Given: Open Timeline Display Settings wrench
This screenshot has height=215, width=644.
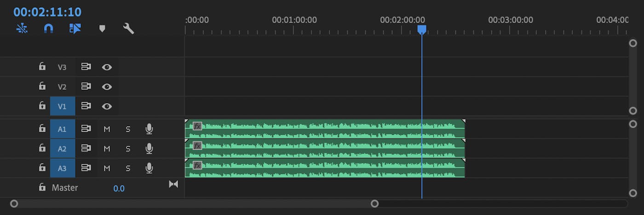Looking at the screenshot, I should 128,29.
